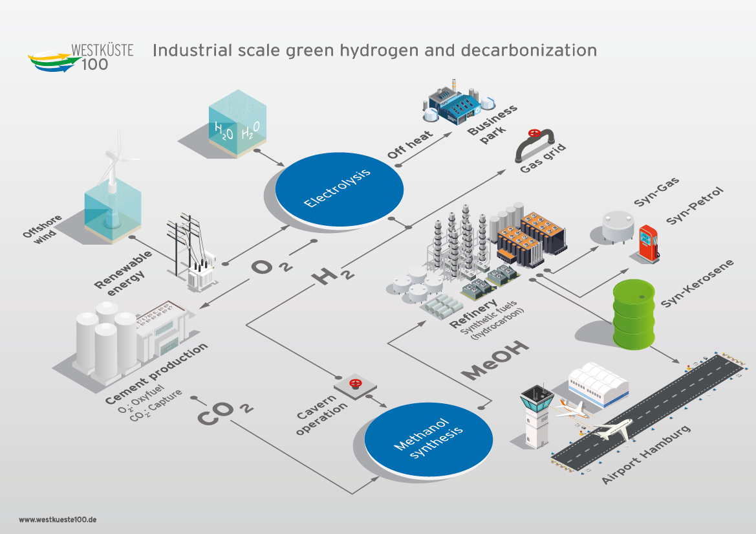Image resolution: width=756 pixels, height=534 pixels.
Task: Click the blue Electrolysis circle
Action: pyautogui.click(x=339, y=188)
